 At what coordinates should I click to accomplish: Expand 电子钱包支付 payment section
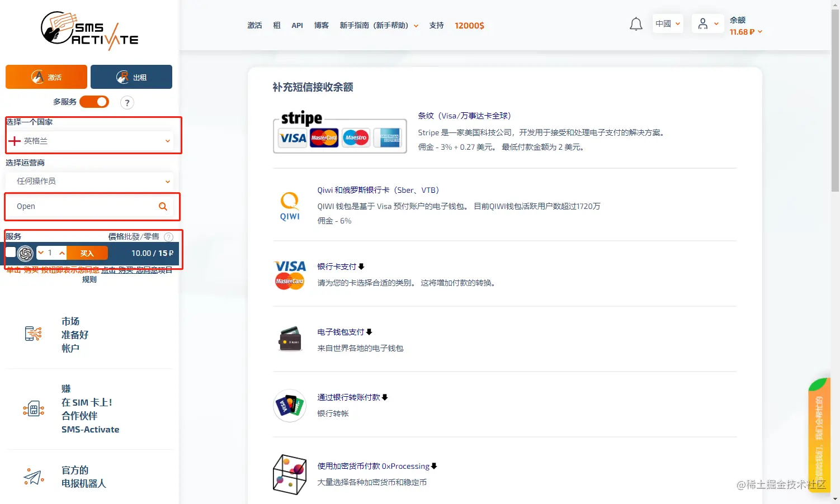point(345,332)
